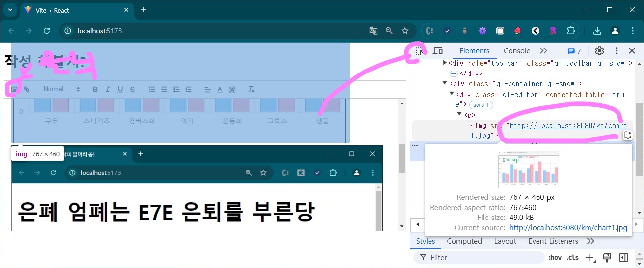Click the collapsed ellipsis in toolbar div
This screenshot has width=644, height=268.
pyautogui.click(x=454, y=73)
